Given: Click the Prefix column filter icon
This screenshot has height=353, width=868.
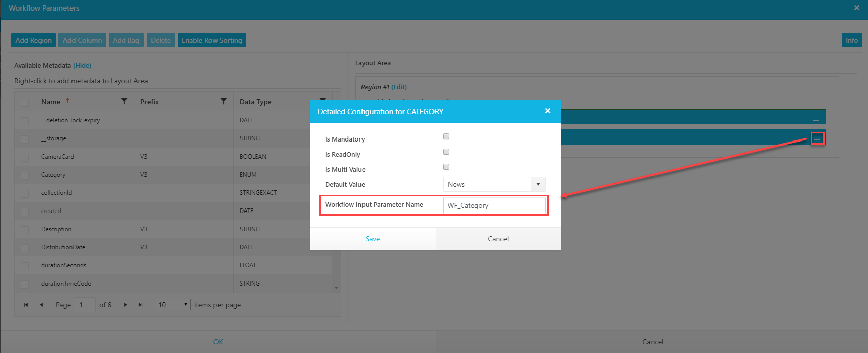Looking at the screenshot, I should tap(224, 102).
